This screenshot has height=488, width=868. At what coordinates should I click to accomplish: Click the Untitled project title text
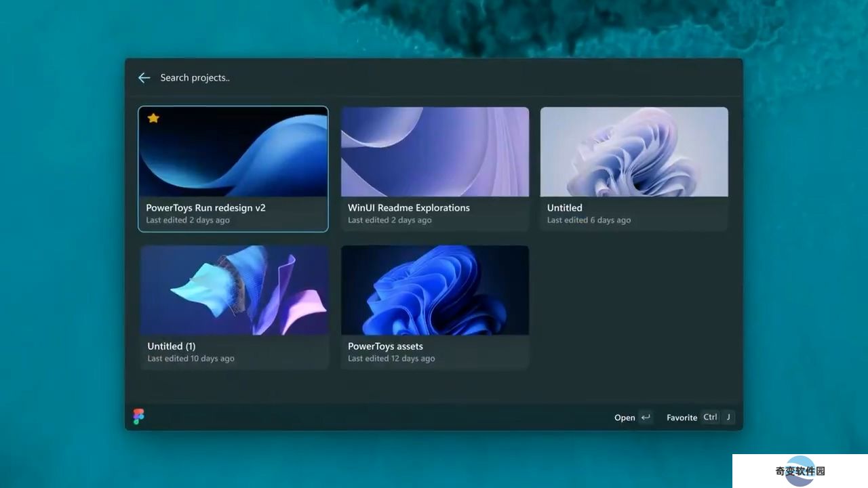click(565, 208)
